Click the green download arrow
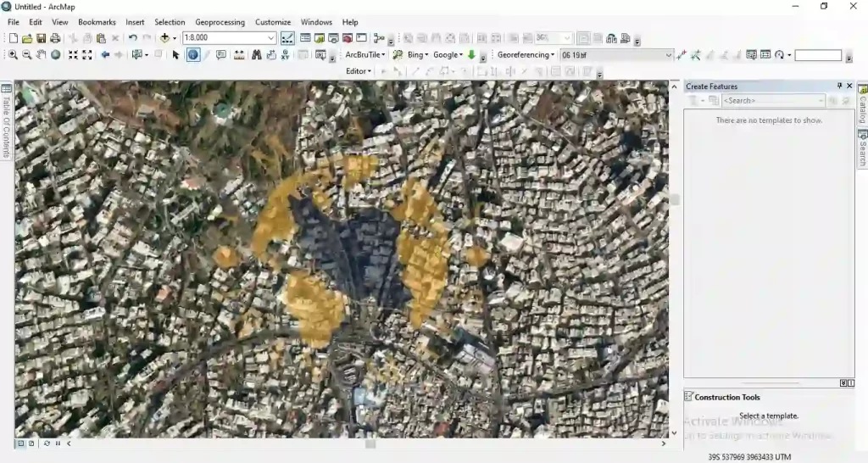The height and width of the screenshot is (463, 868). [471, 55]
